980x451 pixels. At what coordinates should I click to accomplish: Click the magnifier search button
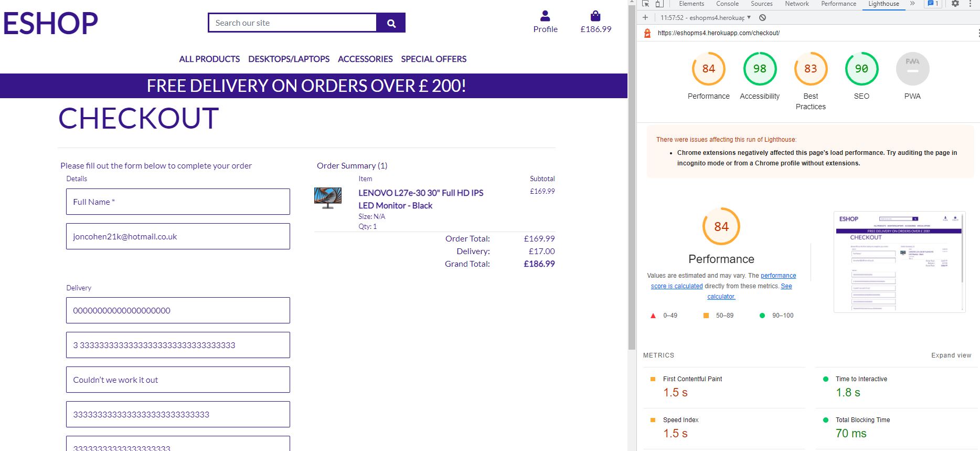(x=391, y=23)
